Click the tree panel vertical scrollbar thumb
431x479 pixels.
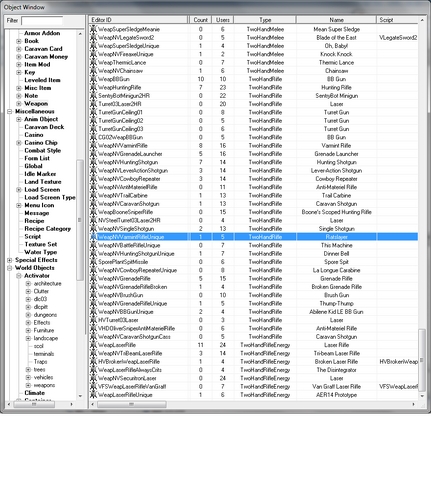click(80, 220)
